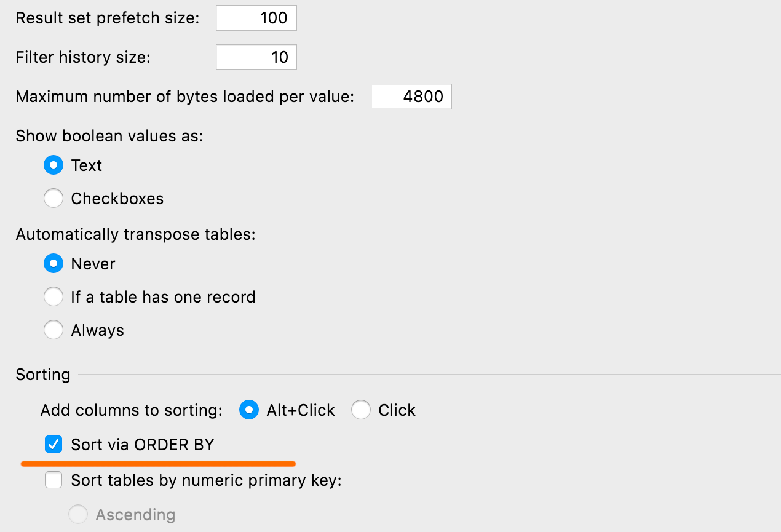Click the Filter history size input box
The height and width of the screenshot is (532, 781).
pyautogui.click(x=256, y=57)
